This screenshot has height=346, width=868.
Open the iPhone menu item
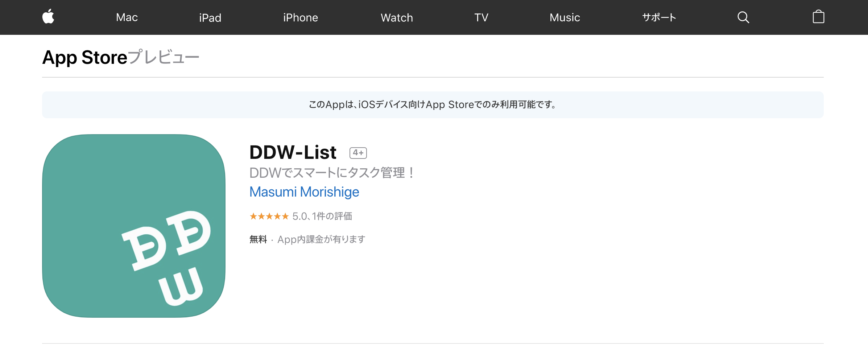pos(301,17)
